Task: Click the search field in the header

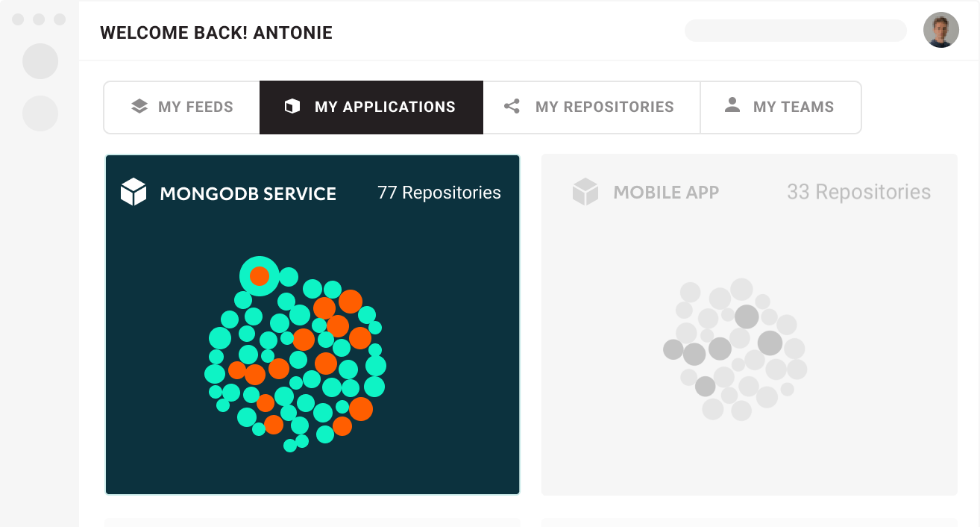Action: click(x=795, y=31)
